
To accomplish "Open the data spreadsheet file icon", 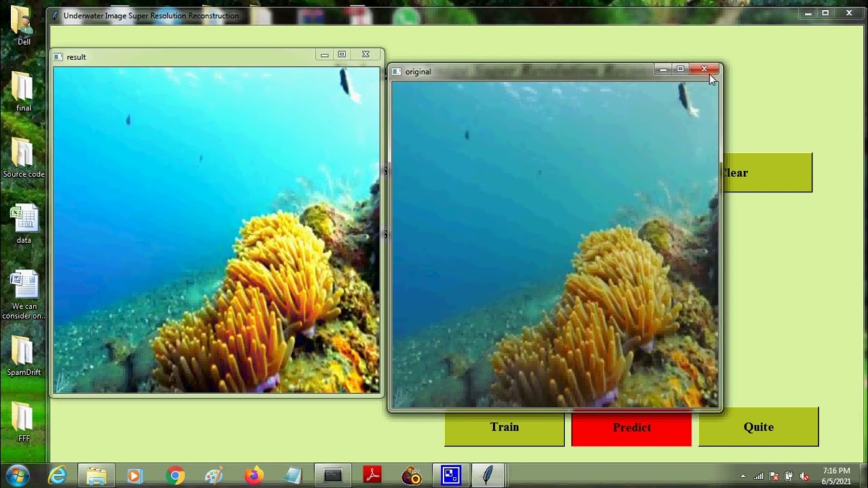I will click(x=24, y=224).
